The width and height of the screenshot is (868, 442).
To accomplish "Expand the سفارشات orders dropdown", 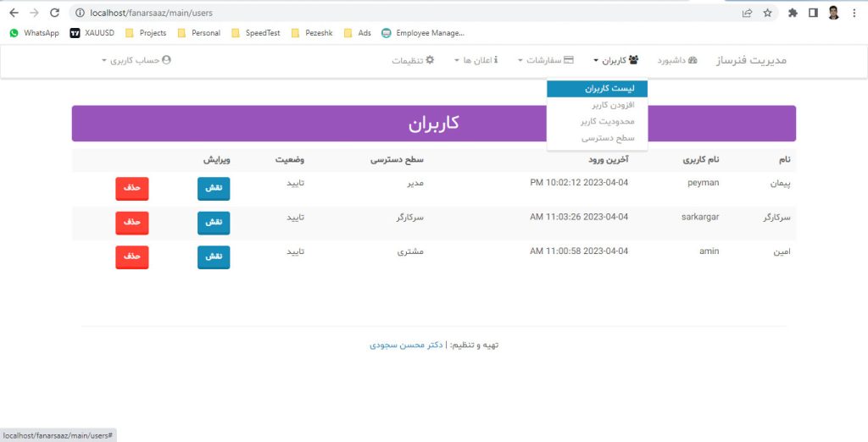I will pos(546,60).
